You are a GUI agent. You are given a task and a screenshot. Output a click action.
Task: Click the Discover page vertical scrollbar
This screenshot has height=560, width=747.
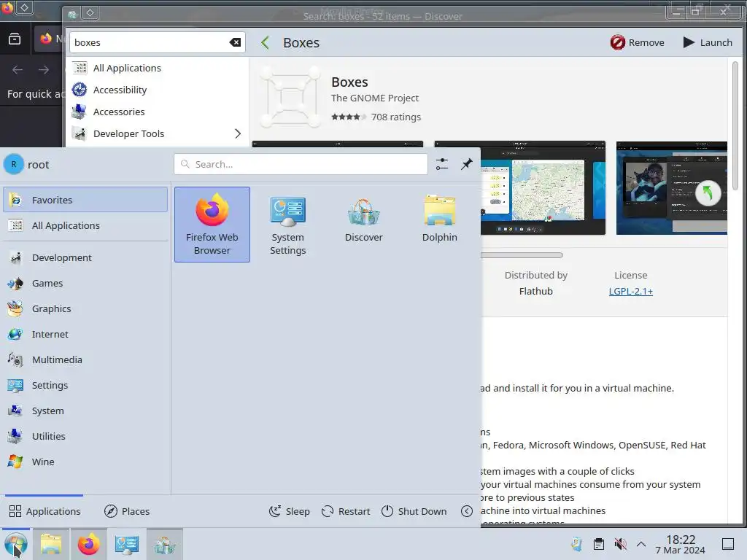click(735, 125)
